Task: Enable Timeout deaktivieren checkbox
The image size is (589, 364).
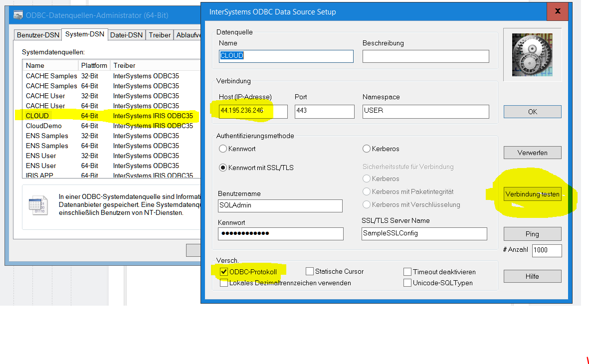Action: pyautogui.click(x=407, y=272)
